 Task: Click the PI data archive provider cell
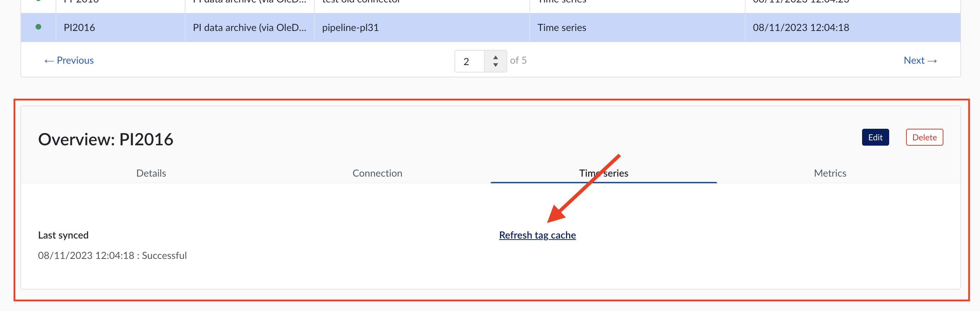point(249,28)
